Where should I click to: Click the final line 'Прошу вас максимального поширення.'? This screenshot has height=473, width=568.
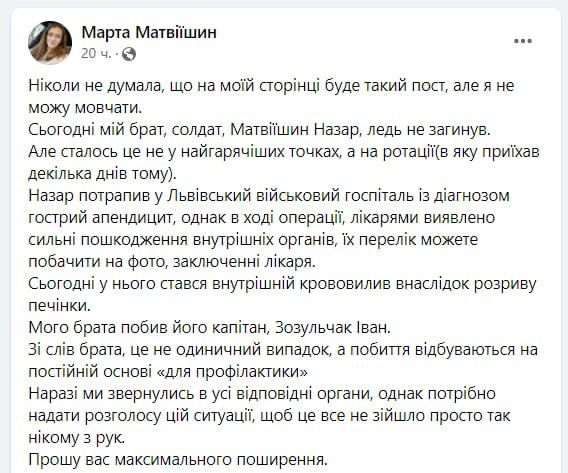[178, 460]
